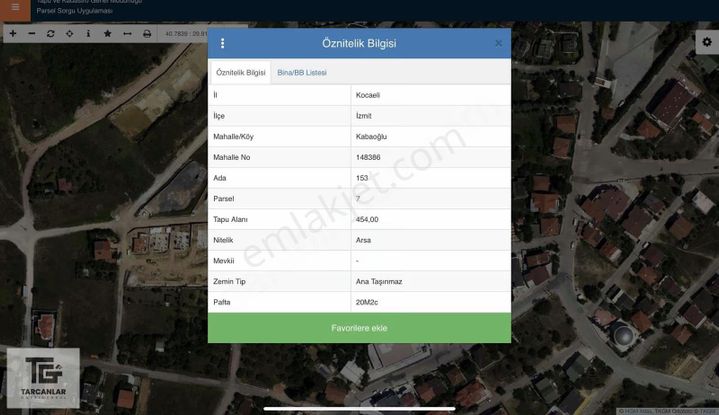Viewport: 719px width, 415px height.
Task: Click the Zemin Tip label
Action: click(229, 282)
